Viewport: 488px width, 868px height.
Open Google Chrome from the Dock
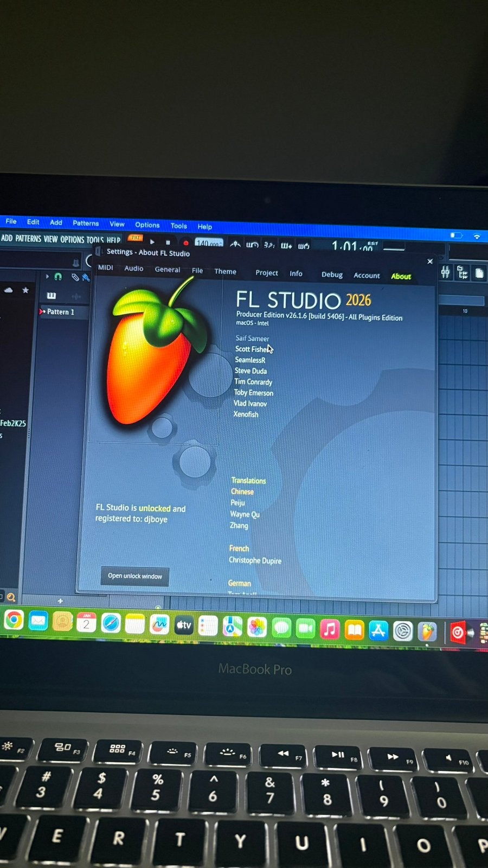pyautogui.click(x=14, y=620)
